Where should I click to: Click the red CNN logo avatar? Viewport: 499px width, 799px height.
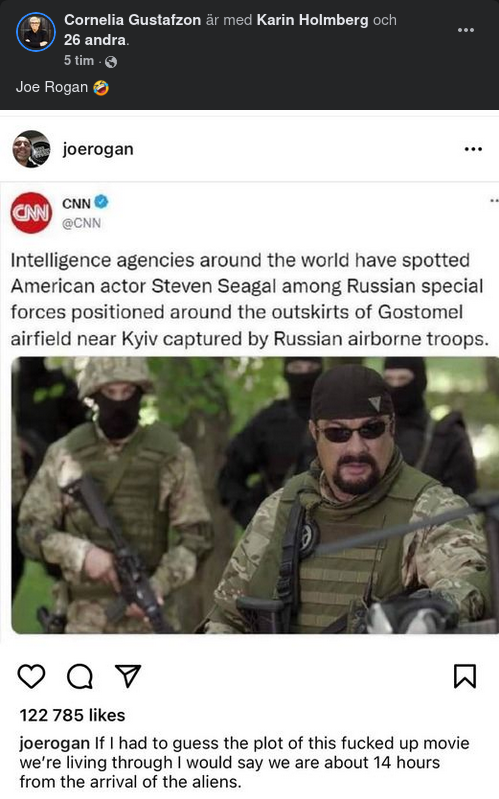32,212
